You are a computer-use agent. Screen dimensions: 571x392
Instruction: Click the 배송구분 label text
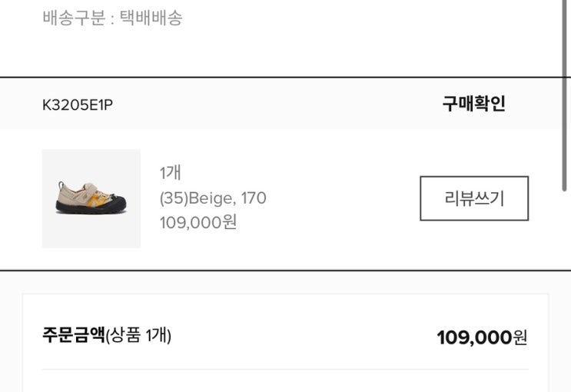72,18
